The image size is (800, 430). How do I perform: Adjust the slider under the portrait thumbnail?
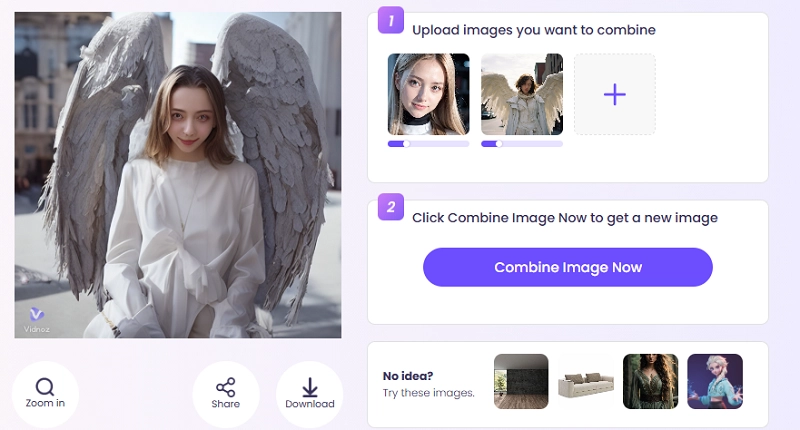coord(406,144)
